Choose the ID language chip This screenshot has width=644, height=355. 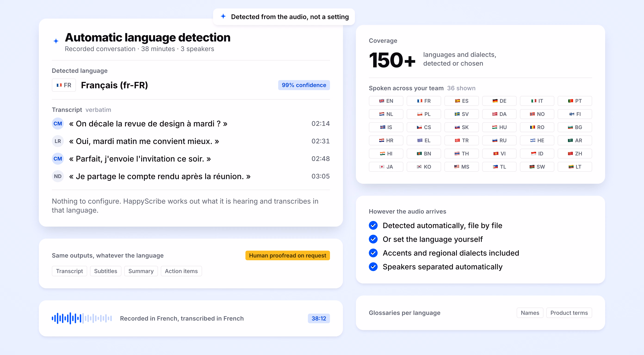537,154
